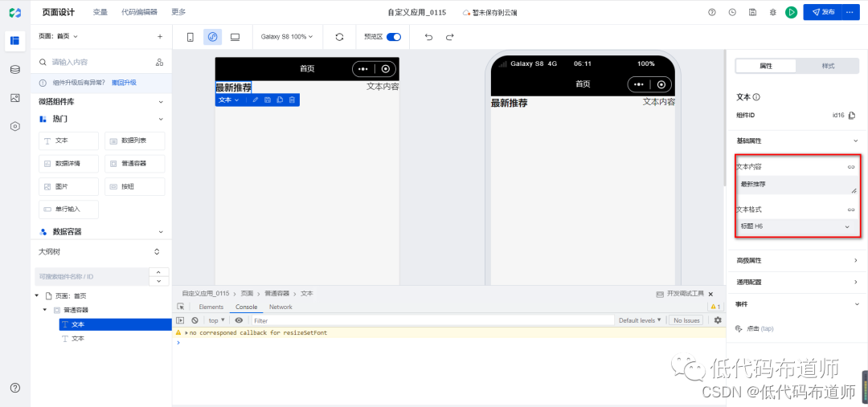Toggle the live expression eye icon
Screen dimensions: 868x407
(239, 320)
